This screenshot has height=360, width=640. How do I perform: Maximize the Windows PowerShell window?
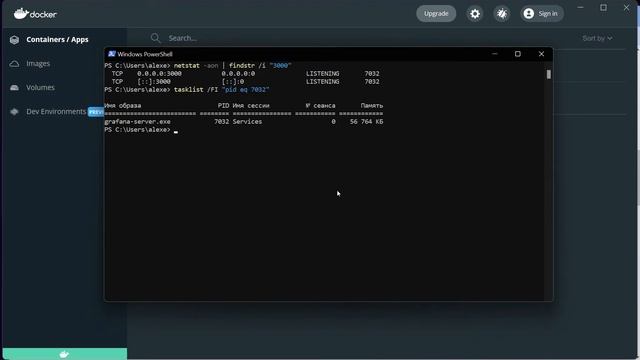pyautogui.click(x=518, y=54)
